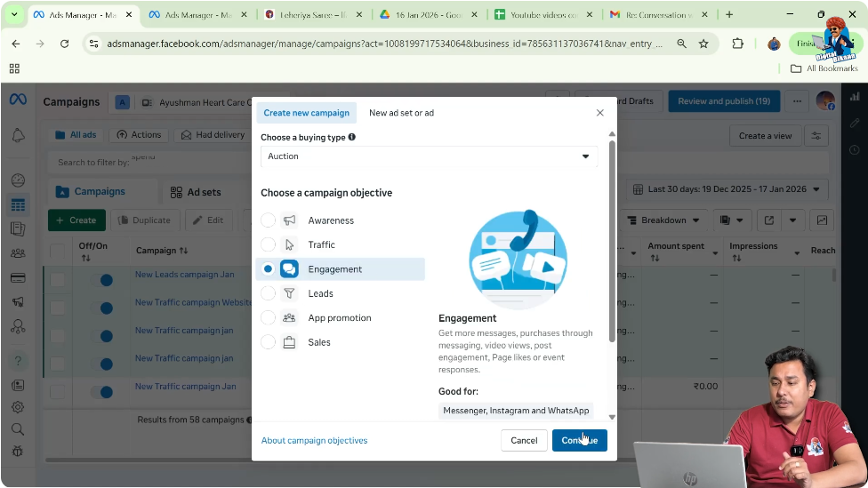The image size is (868, 488).
Task: Close the Create new campaign dialog
Action: 599,113
